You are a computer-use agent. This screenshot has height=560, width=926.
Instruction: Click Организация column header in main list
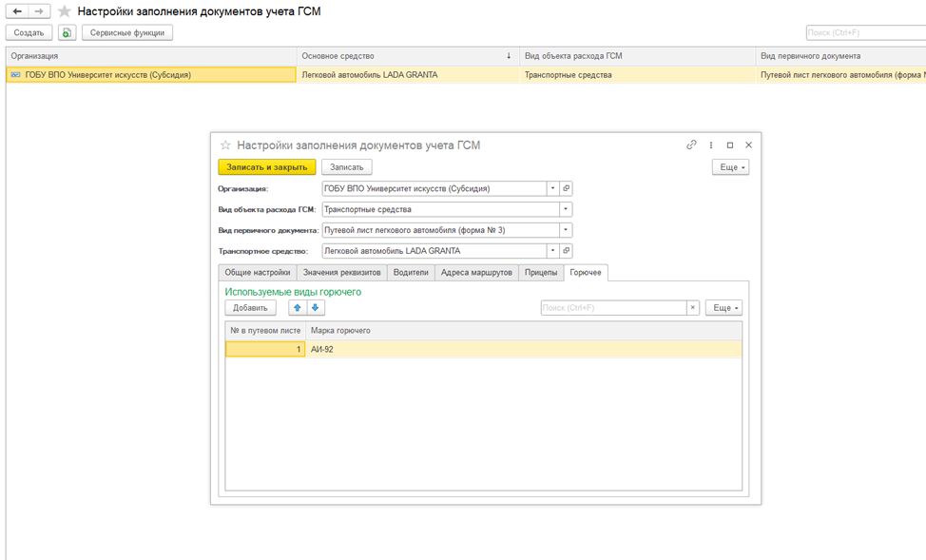click(x=151, y=56)
